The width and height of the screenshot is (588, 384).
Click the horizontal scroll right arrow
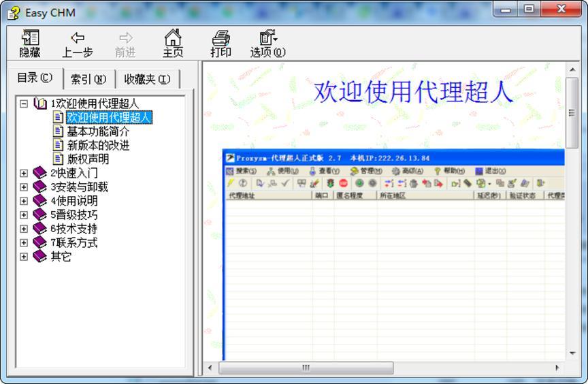pos(557,368)
